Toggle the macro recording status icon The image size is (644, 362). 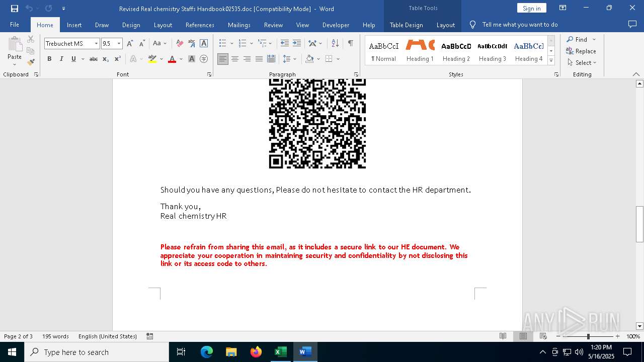click(x=150, y=336)
